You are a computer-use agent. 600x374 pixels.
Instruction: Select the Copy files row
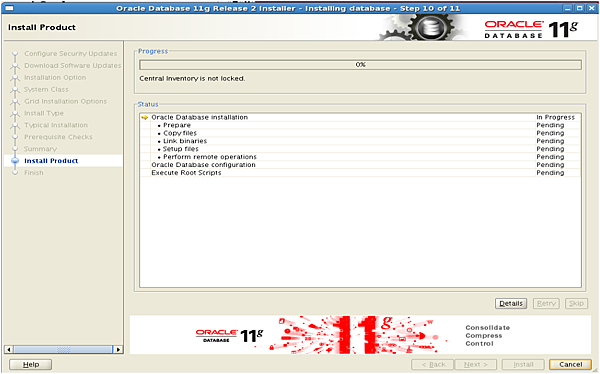360,133
